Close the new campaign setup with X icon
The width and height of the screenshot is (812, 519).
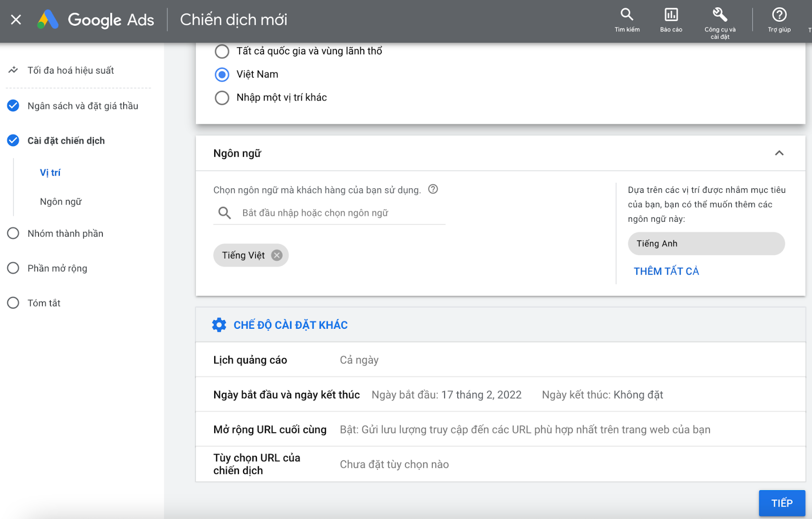[16, 20]
